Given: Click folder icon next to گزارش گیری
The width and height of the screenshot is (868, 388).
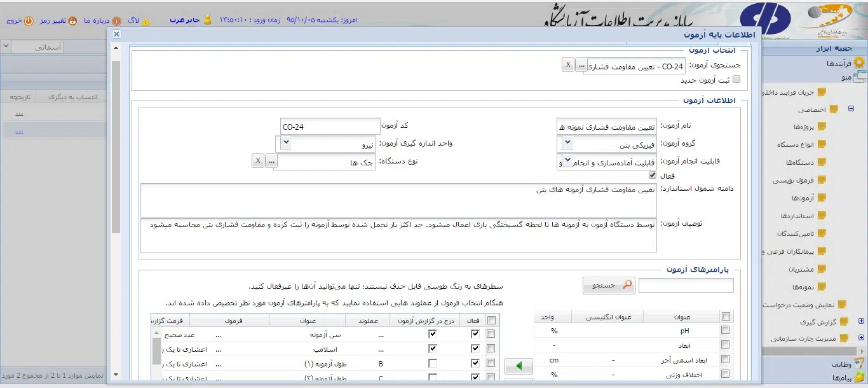Looking at the screenshot, I should 844,322.
